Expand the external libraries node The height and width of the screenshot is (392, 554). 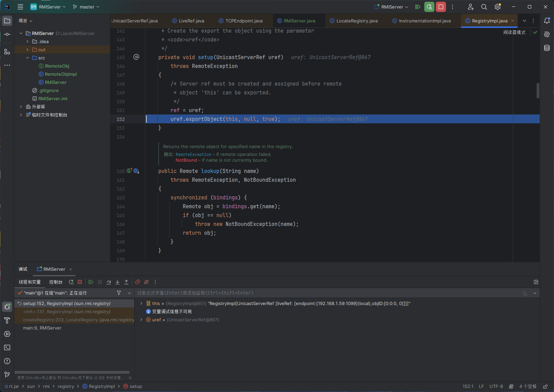[x=21, y=107]
